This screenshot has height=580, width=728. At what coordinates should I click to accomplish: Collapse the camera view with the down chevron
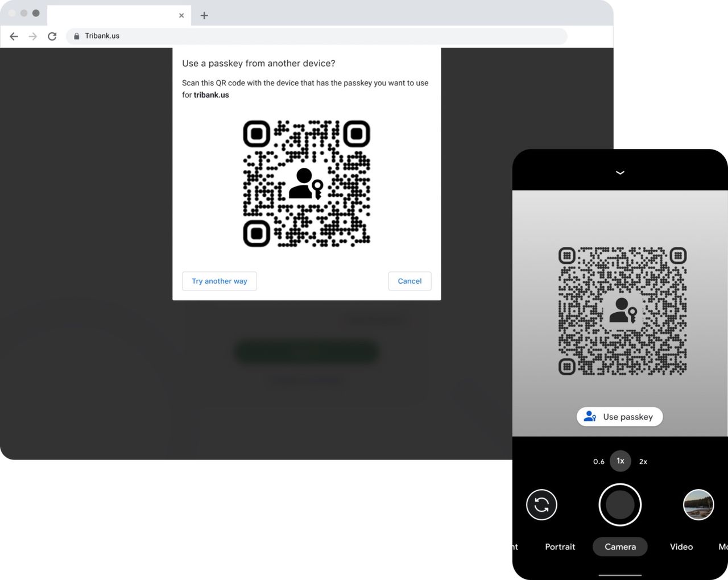619,172
